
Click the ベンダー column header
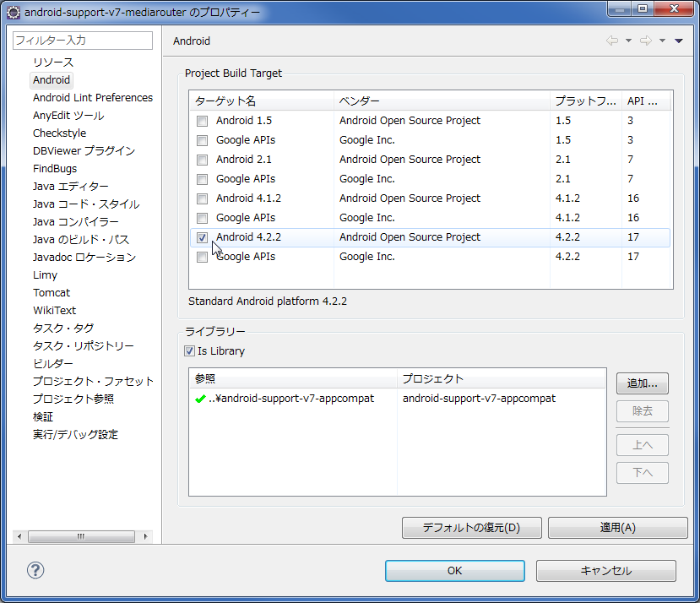[x=442, y=101]
